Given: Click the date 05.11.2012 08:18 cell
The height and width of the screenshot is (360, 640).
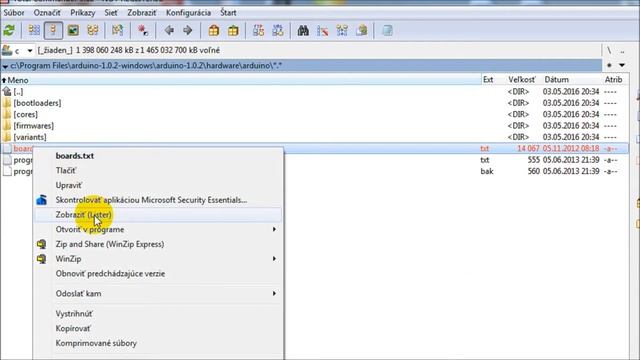Looking at the screenshot, I should coord(571,149).
